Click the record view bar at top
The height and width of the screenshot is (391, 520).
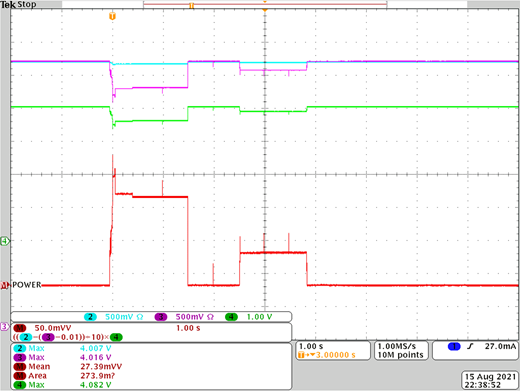[x=265, y=4]
